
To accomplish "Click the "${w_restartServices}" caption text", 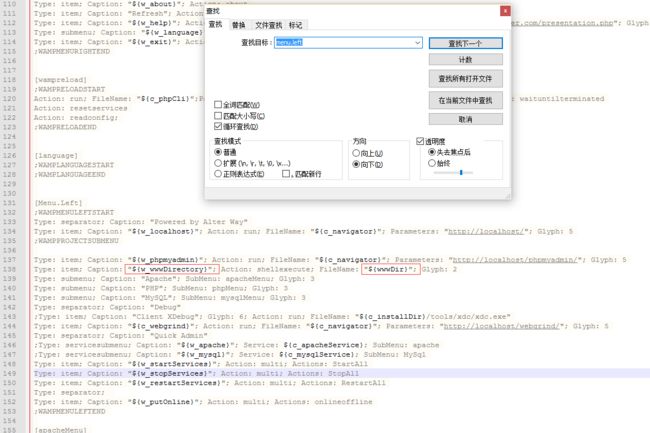I will [x=177, y=383].
